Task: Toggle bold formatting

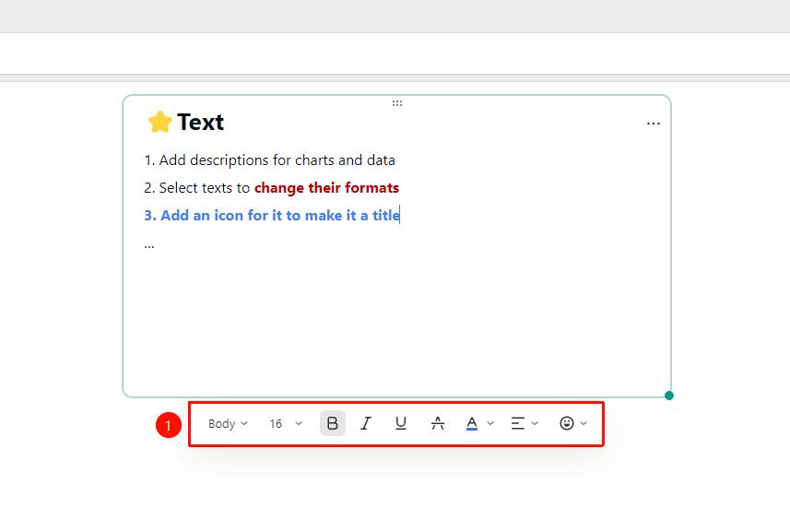Action: tap(333, 423)
